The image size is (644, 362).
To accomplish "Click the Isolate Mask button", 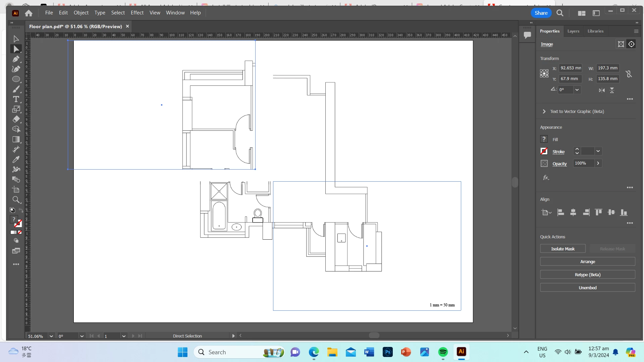I will point(562,249).
